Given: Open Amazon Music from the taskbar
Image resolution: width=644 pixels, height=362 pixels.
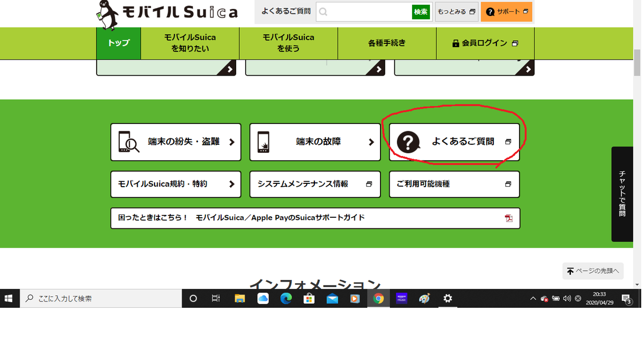Looking at the screenshot, I should pos(401,299).
